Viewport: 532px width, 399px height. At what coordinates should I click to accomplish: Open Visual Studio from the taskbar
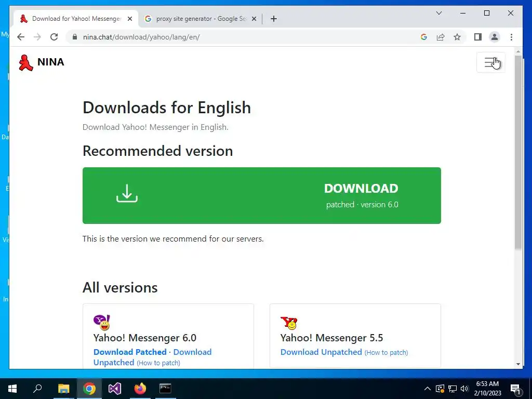(115, 389)
